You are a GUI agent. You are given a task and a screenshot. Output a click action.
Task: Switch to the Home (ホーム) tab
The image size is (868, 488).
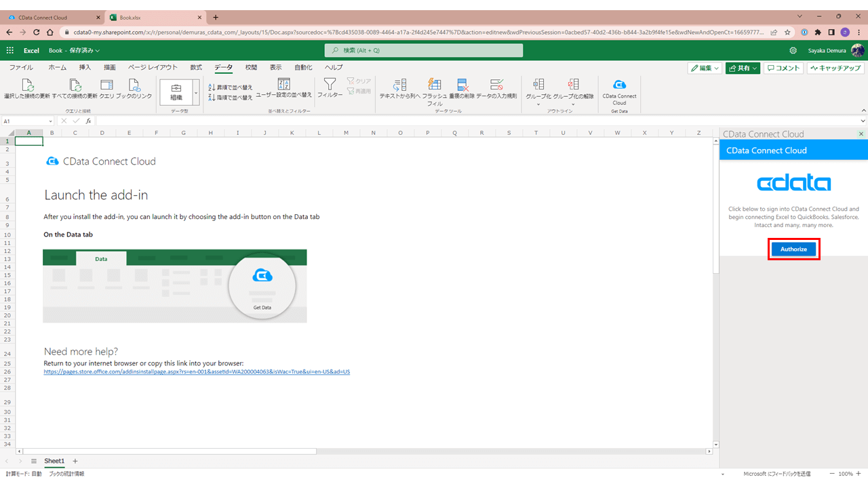[58, 67]
